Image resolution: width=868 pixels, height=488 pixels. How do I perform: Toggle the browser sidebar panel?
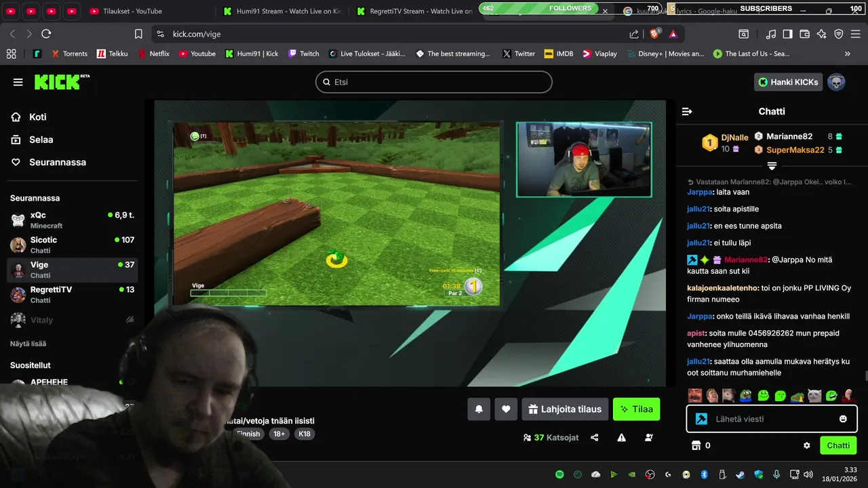pos(787,34)
